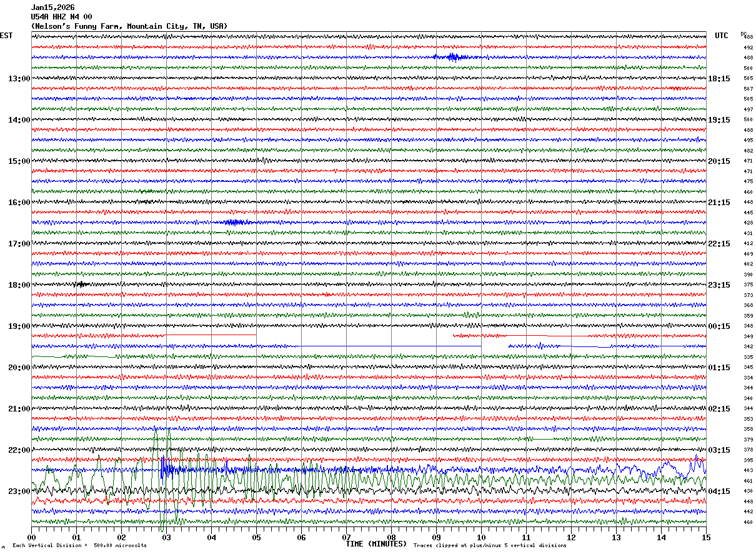The height and width of the screenshot is (554, 756).
Task: Click the Jan15,2026 date header
Action: [x=52, y=8]
